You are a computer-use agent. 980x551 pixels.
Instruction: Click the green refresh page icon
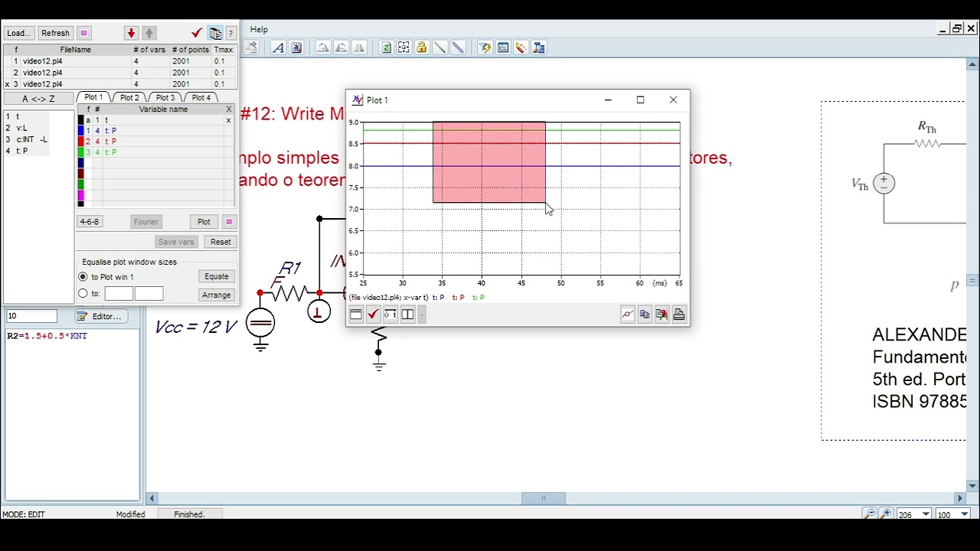click(386, 47)
